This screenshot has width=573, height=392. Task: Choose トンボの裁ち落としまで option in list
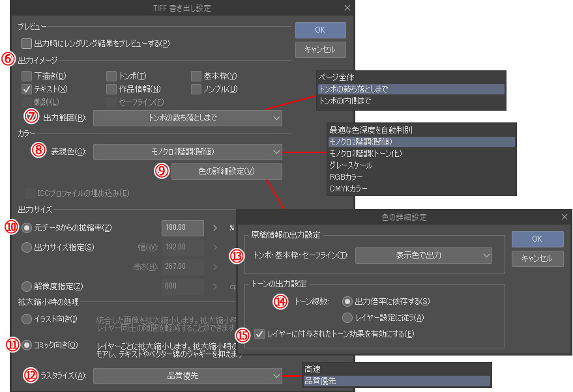click(x=411, y=89)
